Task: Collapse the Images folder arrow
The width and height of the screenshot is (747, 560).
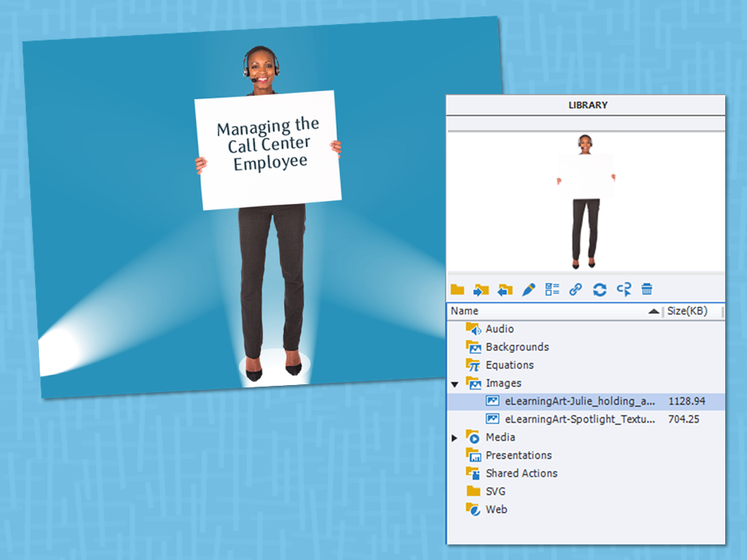Action: [x=454, y=383]
